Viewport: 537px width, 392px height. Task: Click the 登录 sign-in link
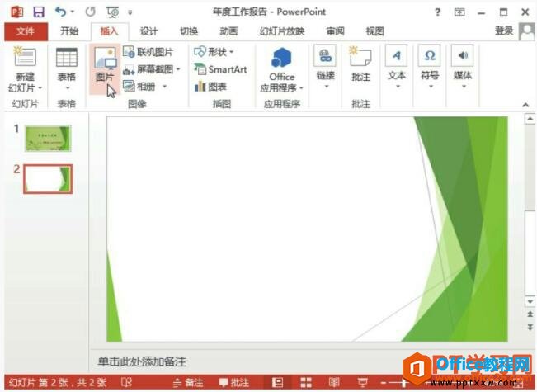(x=504, y=31)
